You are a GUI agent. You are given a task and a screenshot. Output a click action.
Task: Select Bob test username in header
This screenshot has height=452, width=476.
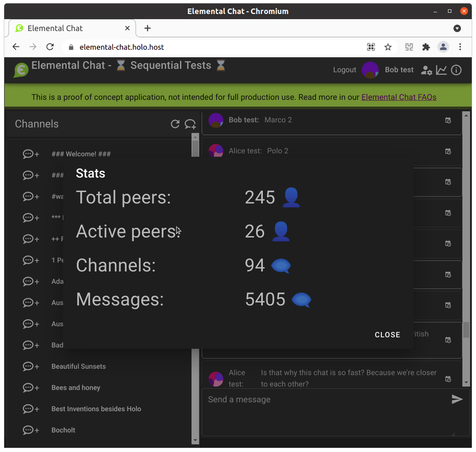click(399, 70)
